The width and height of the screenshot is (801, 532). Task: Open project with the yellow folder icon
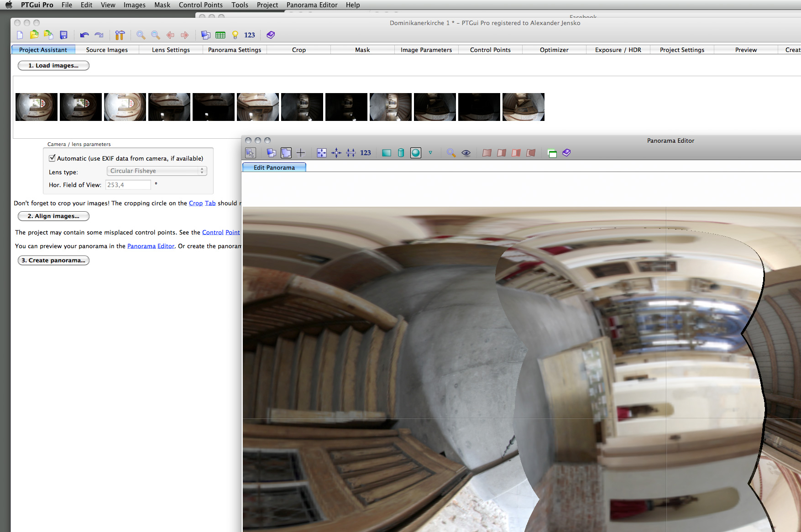coord(34,35)
